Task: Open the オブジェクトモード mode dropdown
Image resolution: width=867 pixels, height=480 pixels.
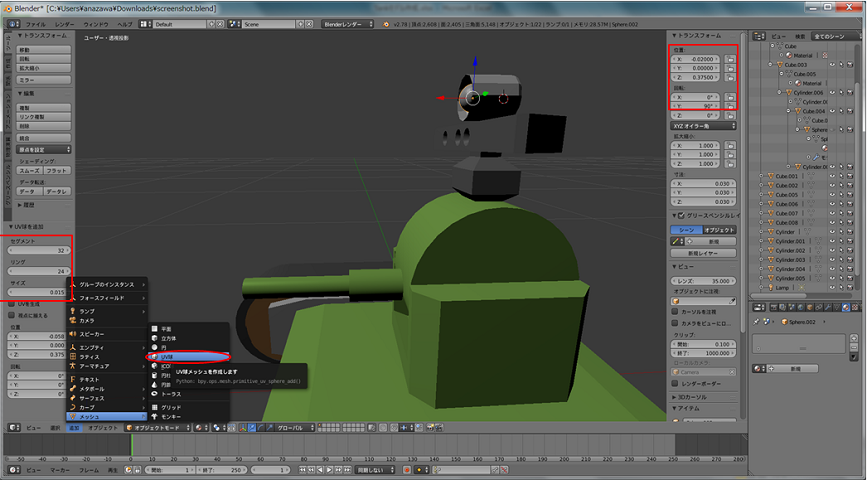Action: click(158, 428)
